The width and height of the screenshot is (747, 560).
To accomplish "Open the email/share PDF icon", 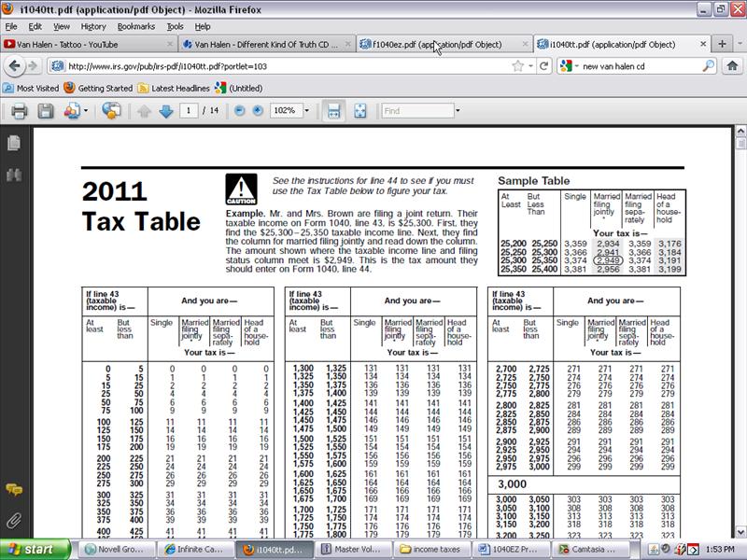I will pos(72,111).
